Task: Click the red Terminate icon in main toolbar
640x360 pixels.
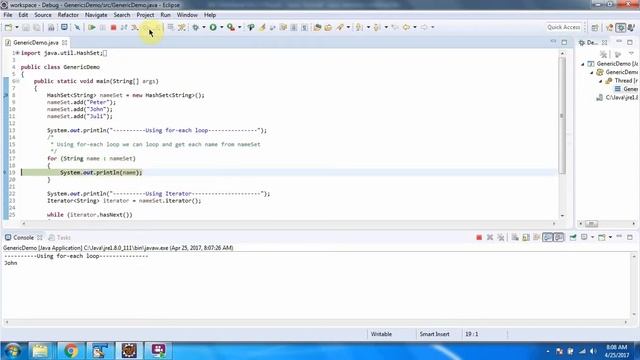Action: click(113, 27)
